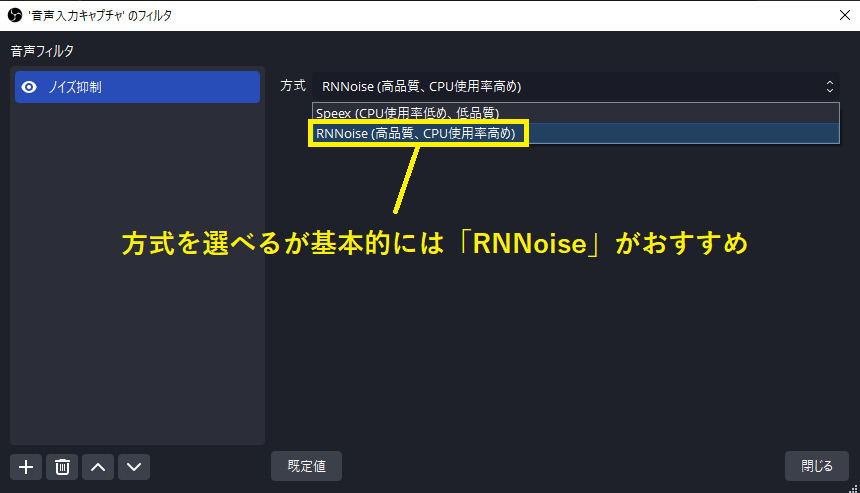Click the OBS logo in title bar

click(15, 15)
